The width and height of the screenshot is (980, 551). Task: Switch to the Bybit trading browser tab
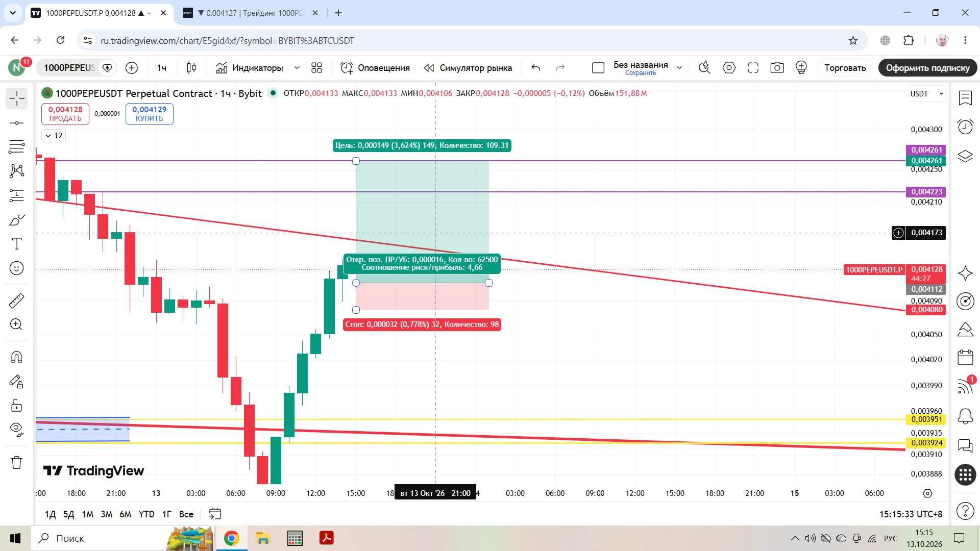click(250, 13)
